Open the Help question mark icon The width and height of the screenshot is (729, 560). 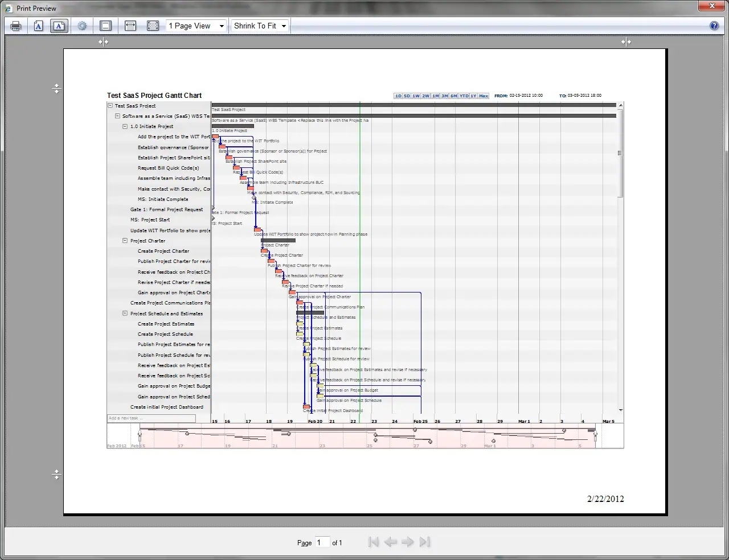click(714, 26)
